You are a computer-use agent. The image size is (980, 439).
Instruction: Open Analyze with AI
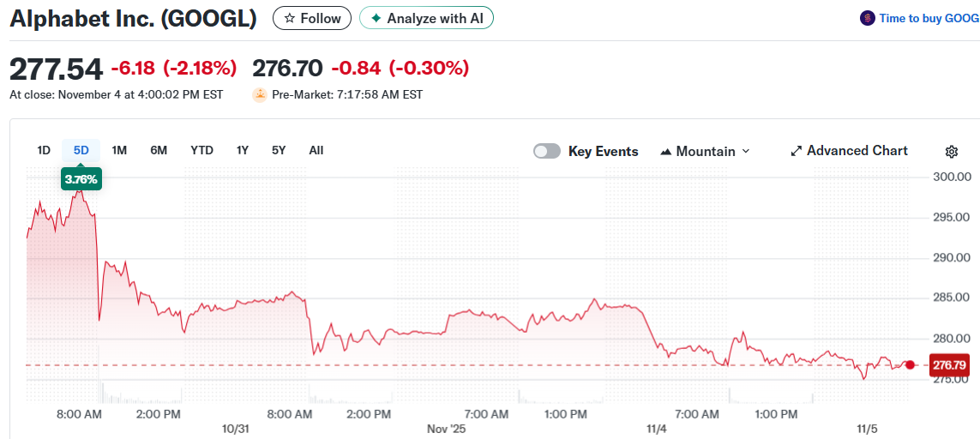[426, 18]
